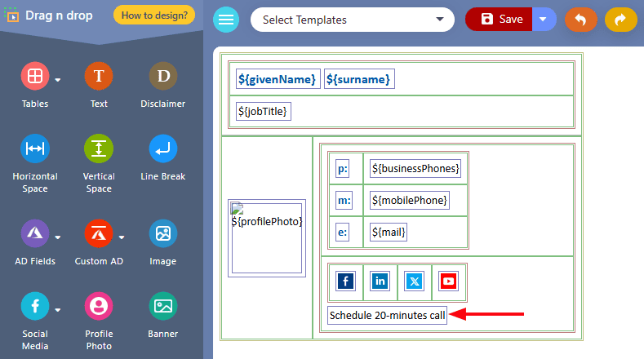This screenshot has height=359, width=644.
Task: Select the p: label cell
Action: (343, 168)
